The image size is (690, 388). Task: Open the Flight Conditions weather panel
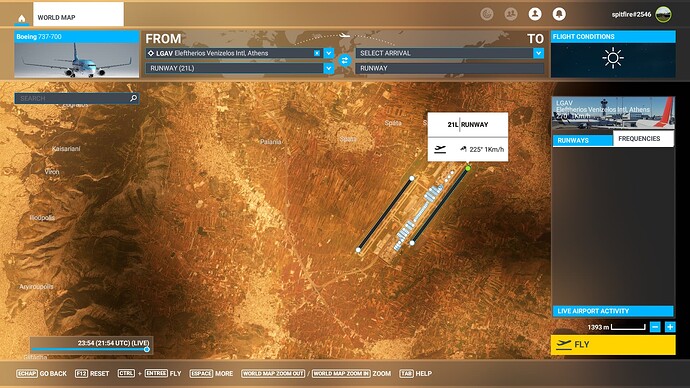[x=613, y=55]
